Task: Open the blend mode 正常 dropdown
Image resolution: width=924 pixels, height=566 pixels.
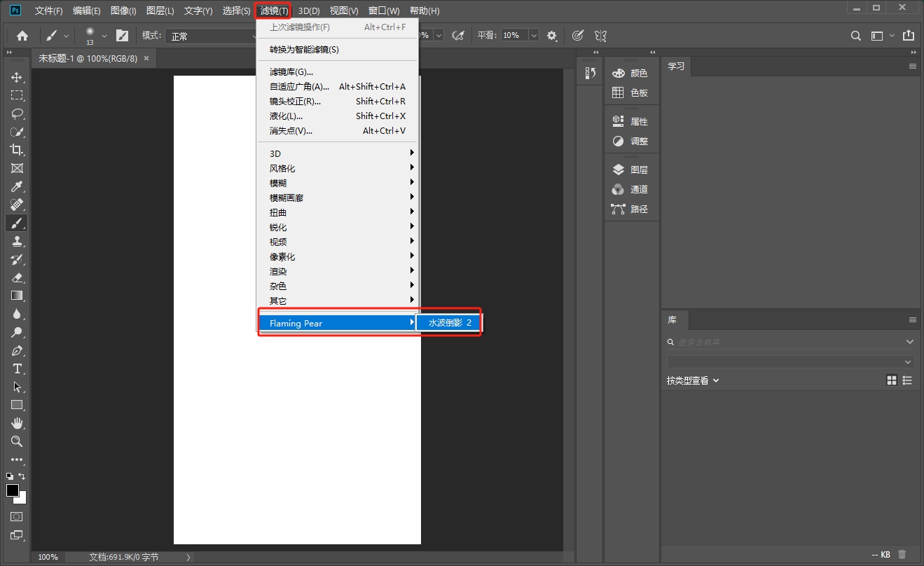Action: [x=210, y=36]
